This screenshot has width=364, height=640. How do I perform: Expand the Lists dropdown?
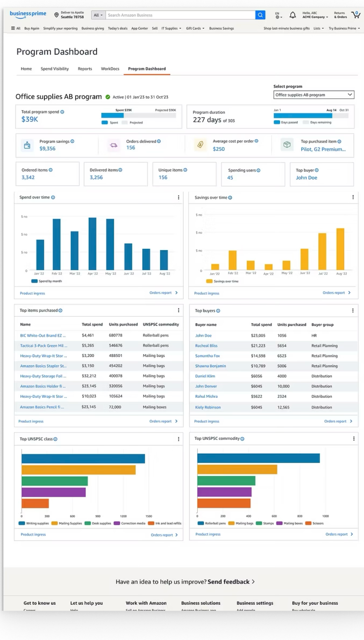[319, 28]
